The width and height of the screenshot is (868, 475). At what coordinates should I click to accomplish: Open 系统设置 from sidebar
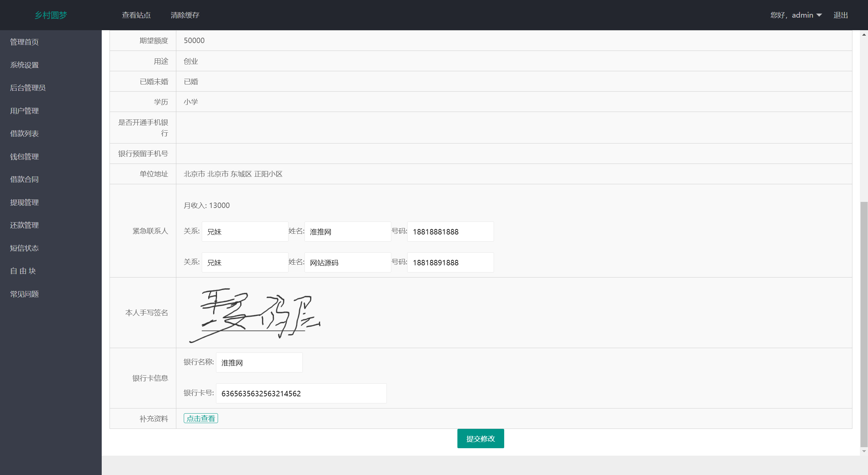[24, 64]
